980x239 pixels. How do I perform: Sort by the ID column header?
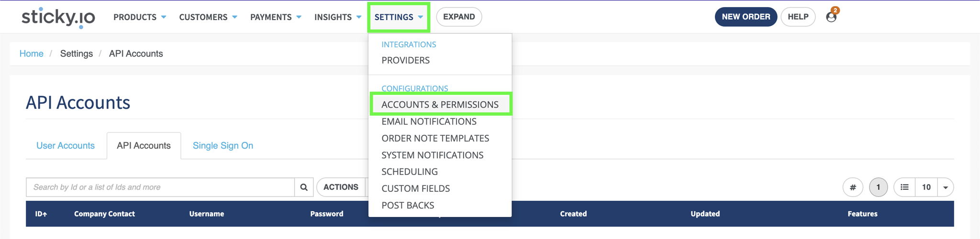pos(41,214)
